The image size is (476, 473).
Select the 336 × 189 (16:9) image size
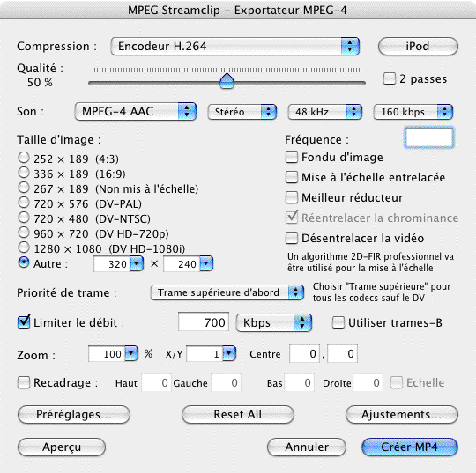[24, 173]
